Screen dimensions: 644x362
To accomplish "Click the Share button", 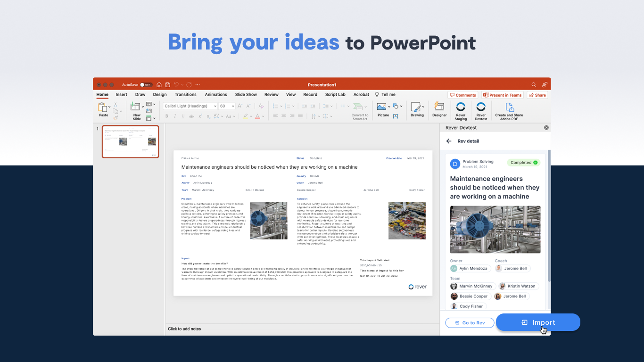I will coord(537,95).
